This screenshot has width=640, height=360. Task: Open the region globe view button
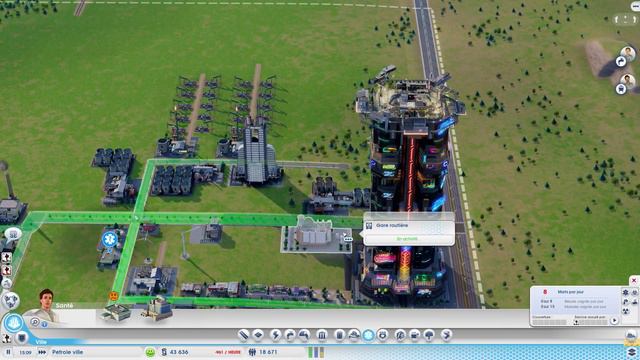tap(10, 300)
